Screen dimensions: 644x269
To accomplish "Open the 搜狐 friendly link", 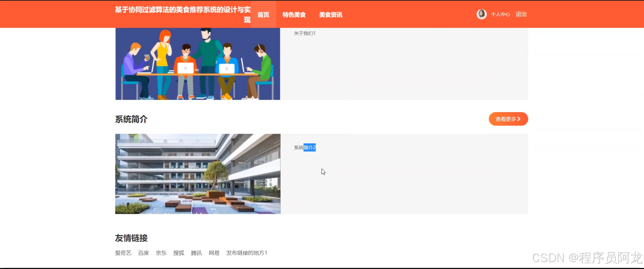I will 179,253.
